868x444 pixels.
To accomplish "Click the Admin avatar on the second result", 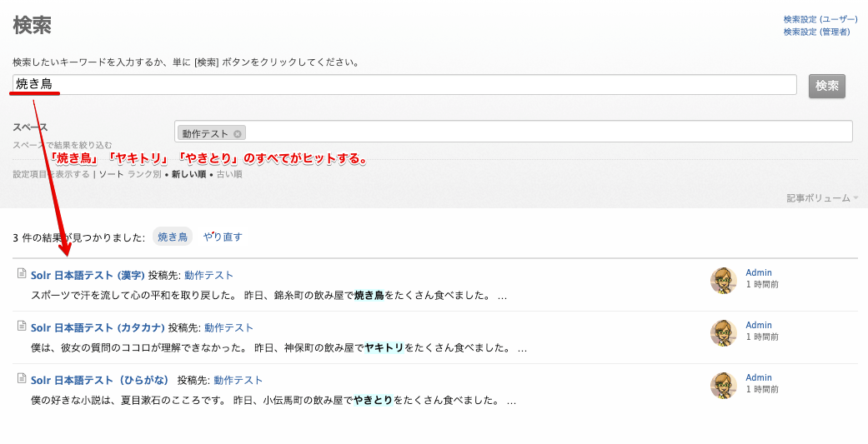I will click(x=723, y=333).
